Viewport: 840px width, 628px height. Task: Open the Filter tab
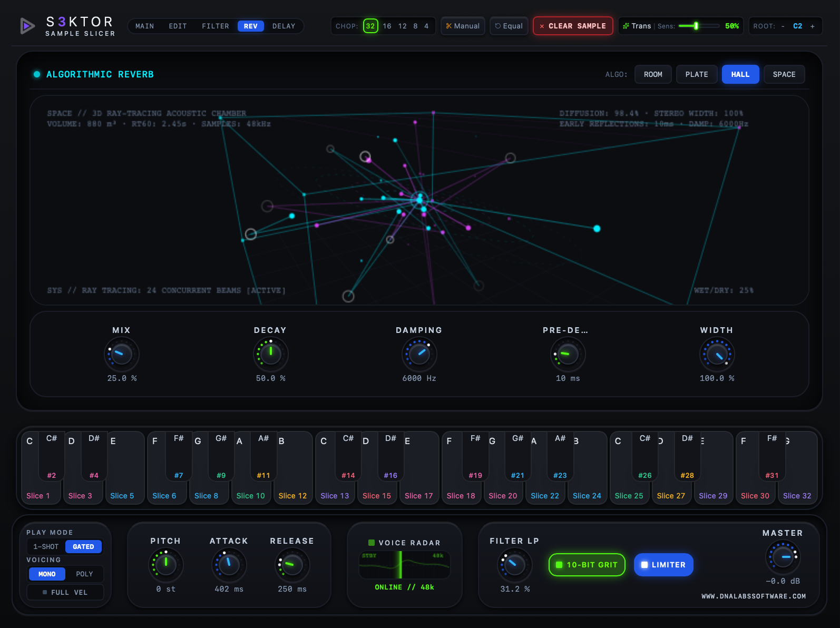point(216,26)
